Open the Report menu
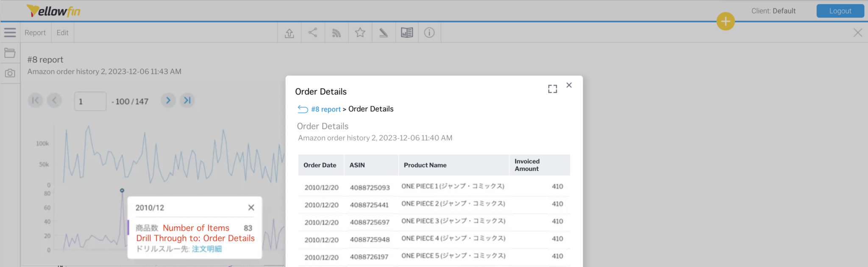 pos(35,33)
